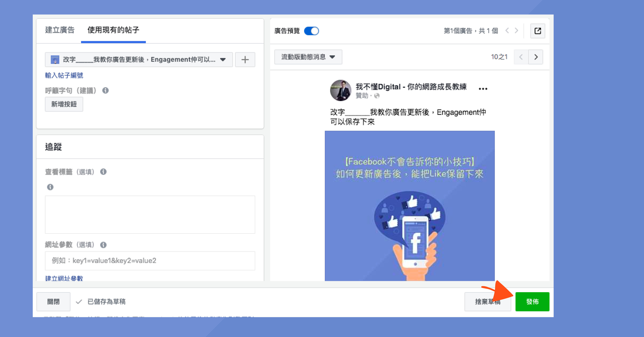Screen dimensions: 644x337
Task: Click the 第1個廣告，共 1 個 counter text
Action: [471, 31]
